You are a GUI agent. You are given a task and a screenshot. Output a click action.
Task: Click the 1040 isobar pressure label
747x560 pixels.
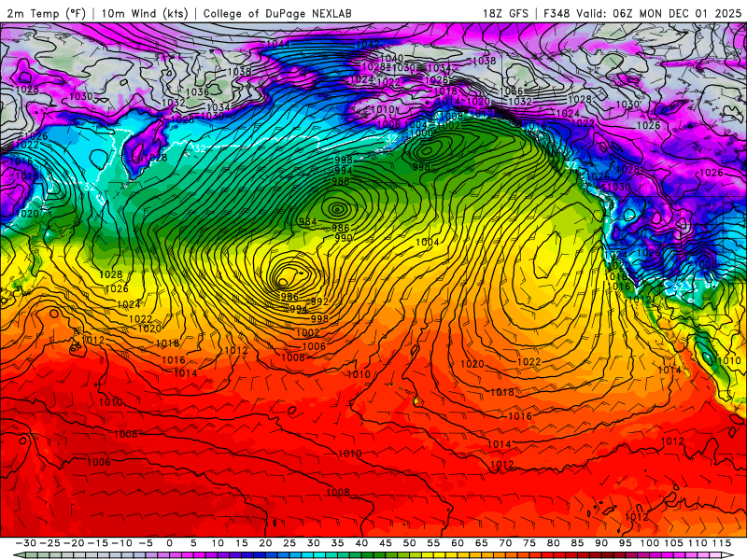coord(391,58)
